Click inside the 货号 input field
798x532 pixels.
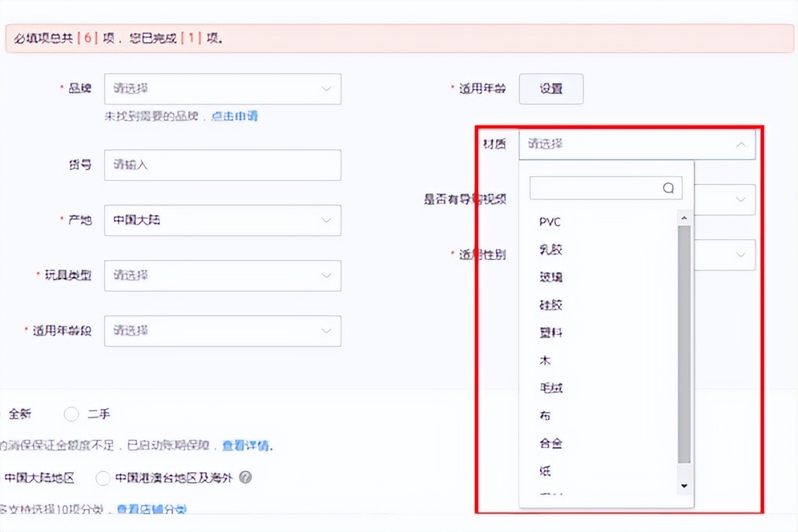click(223, 165)
